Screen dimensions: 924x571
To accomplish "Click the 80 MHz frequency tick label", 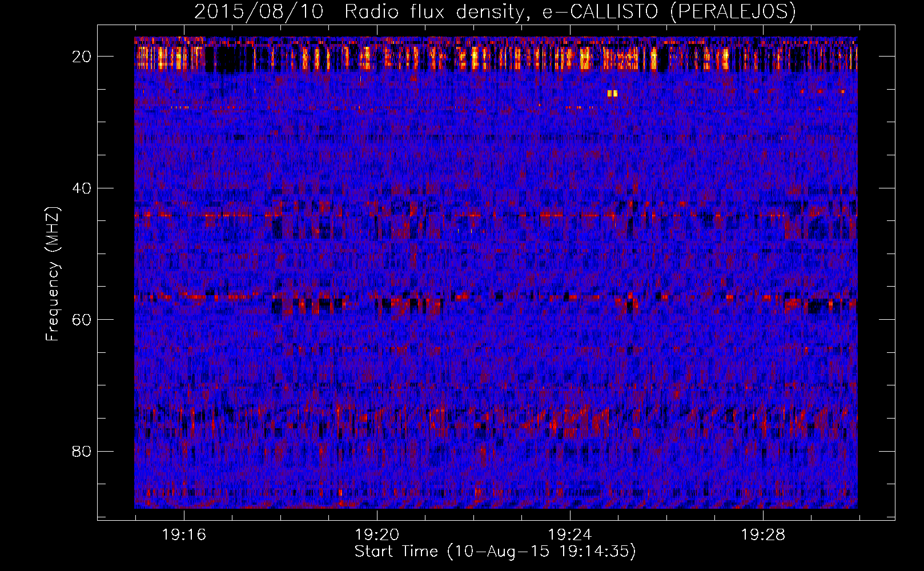I will click(82, 452).
